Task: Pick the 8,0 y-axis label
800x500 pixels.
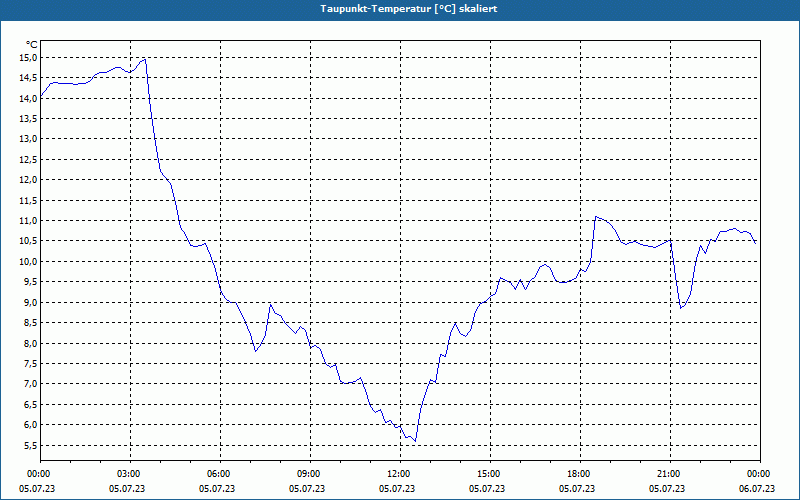Action: tap(31, 343)
